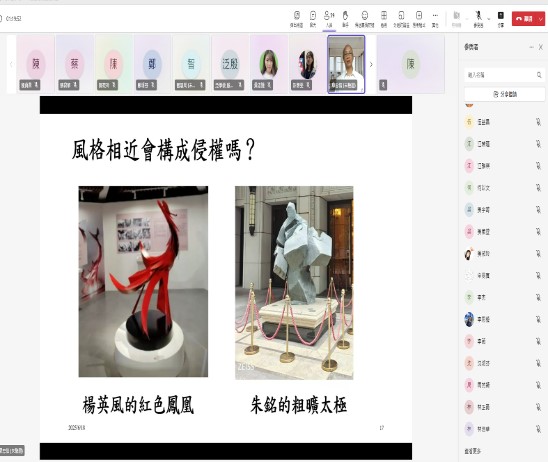Select the 泛股 participant tile
The height and width of the screenshot is (462, 548).
[x=230, y=64]
